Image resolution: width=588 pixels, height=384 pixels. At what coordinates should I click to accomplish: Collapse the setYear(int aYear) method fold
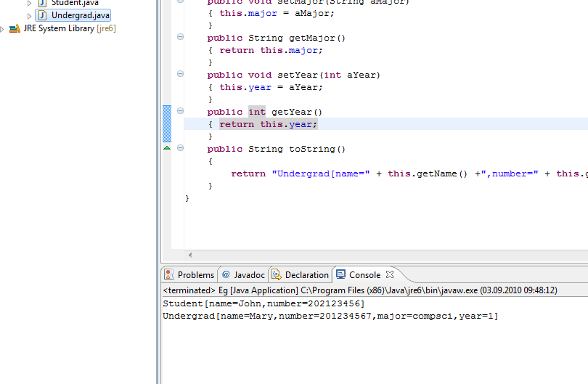point(180,74)
